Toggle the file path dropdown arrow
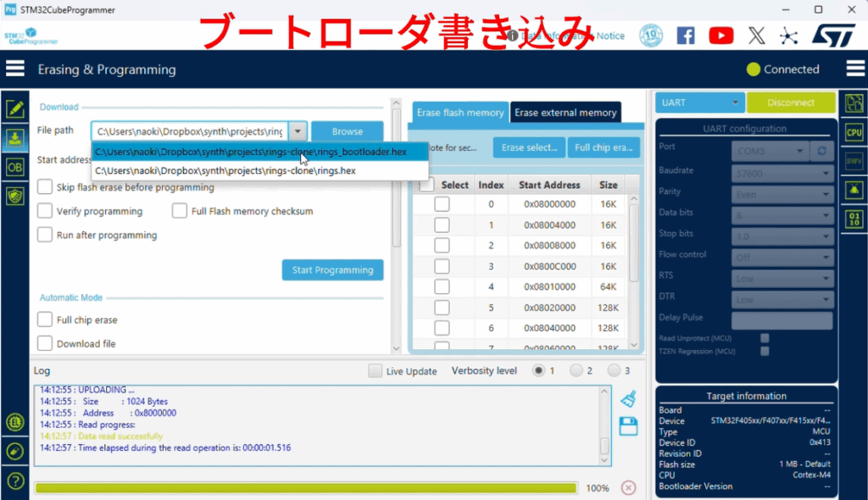The image size is (868, 500). tap(298, 131)
